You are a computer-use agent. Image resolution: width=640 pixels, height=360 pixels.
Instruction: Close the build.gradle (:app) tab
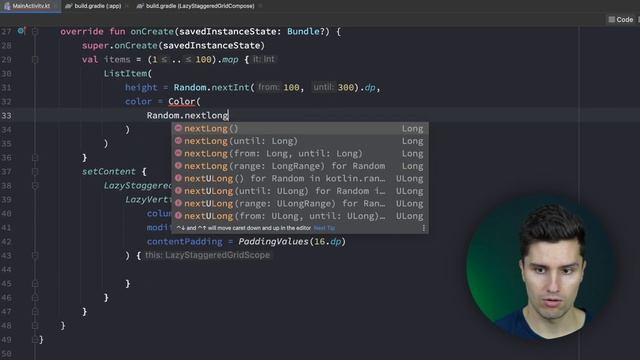[127, 6]
